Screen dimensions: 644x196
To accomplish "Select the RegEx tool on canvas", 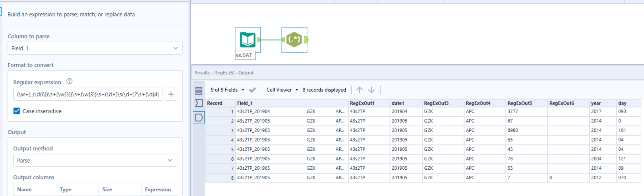I will [294, 40].
